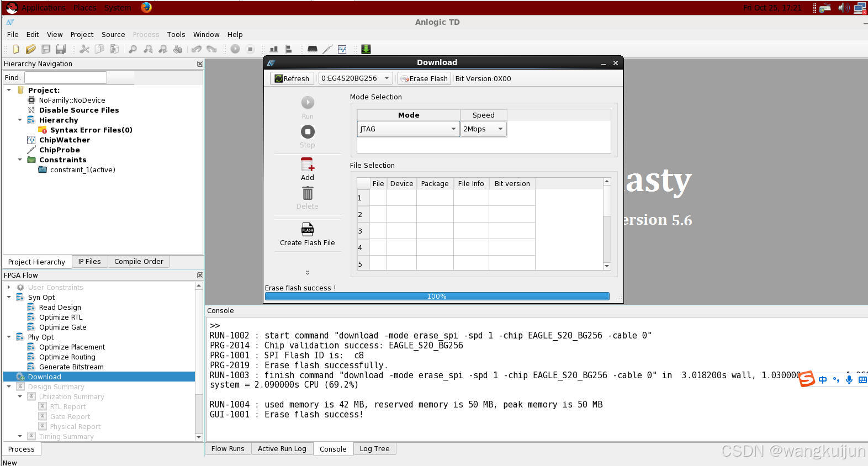Collapse the Phy Opt flow node
The image size is (868, 466).
coord(9,337)
